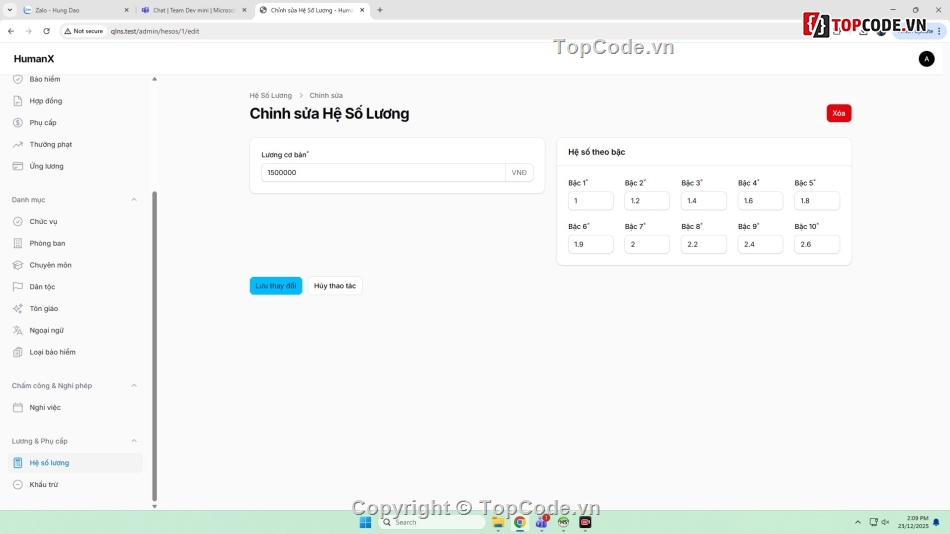Click the Bậc 6 input field
The image size is (950, 534).
pos(590,244)
